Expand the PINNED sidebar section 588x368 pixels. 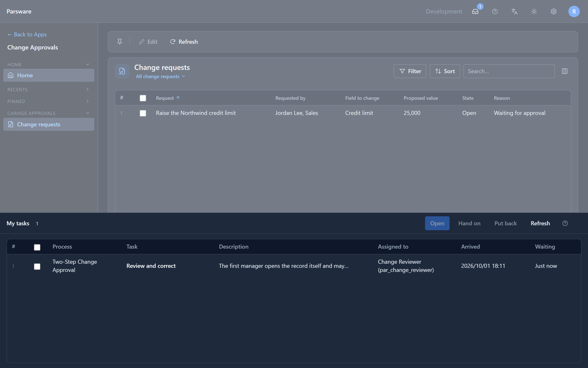[49, 101]
